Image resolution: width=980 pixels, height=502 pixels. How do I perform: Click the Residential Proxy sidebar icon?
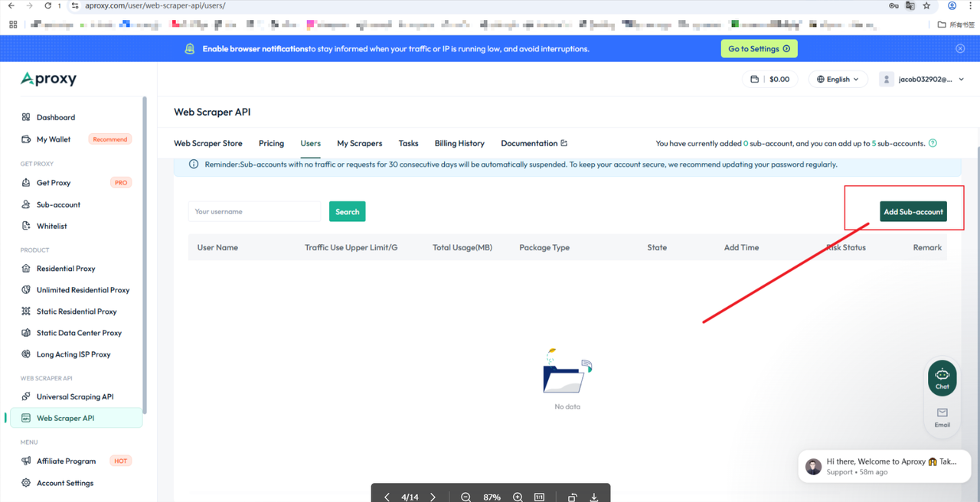(26, 269)
